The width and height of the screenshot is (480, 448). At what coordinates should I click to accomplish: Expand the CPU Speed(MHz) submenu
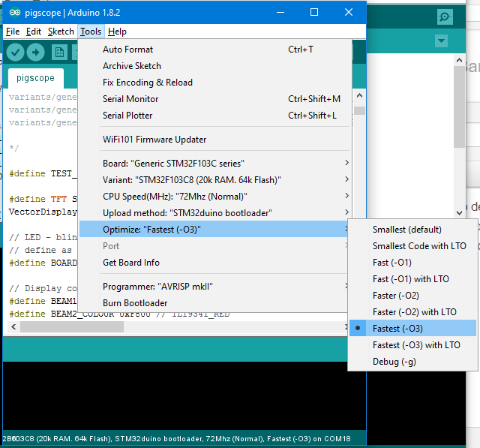click(x=214, y=197)
